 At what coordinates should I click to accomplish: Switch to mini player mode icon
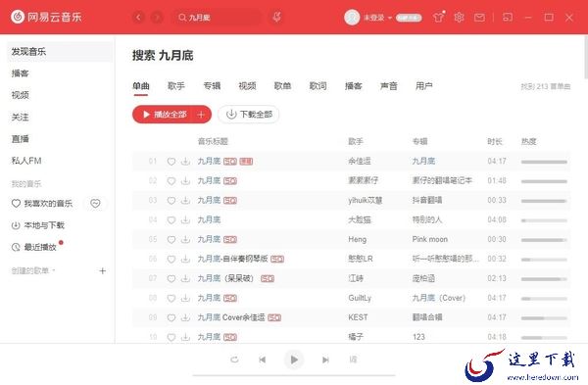(508, 18)
